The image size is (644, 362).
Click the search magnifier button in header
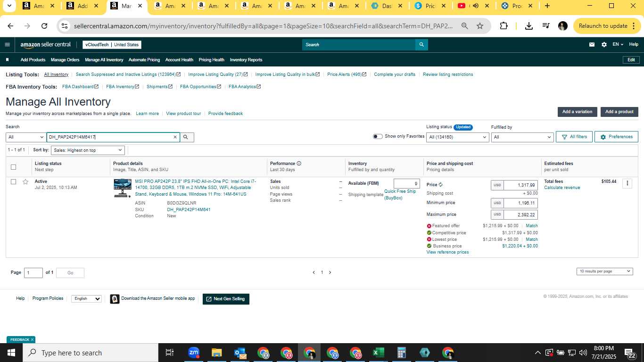pyautogui.click(x=421, y=45)
